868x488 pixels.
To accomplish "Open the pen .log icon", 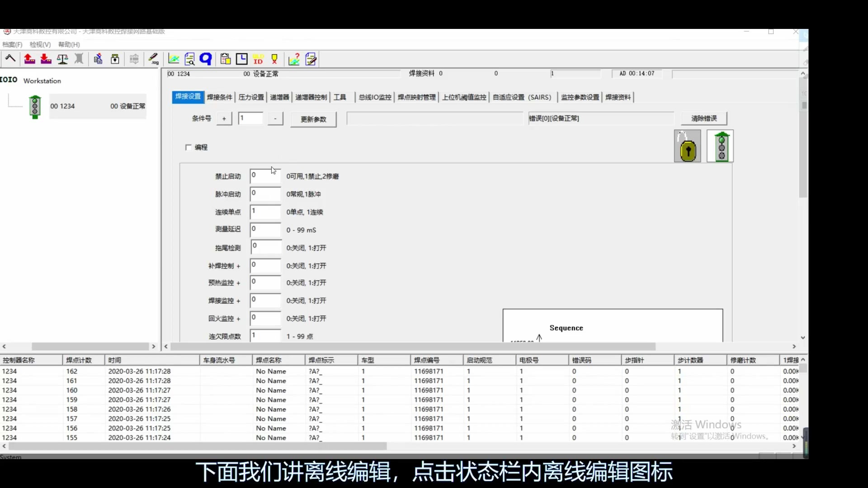I will (154, 59).
